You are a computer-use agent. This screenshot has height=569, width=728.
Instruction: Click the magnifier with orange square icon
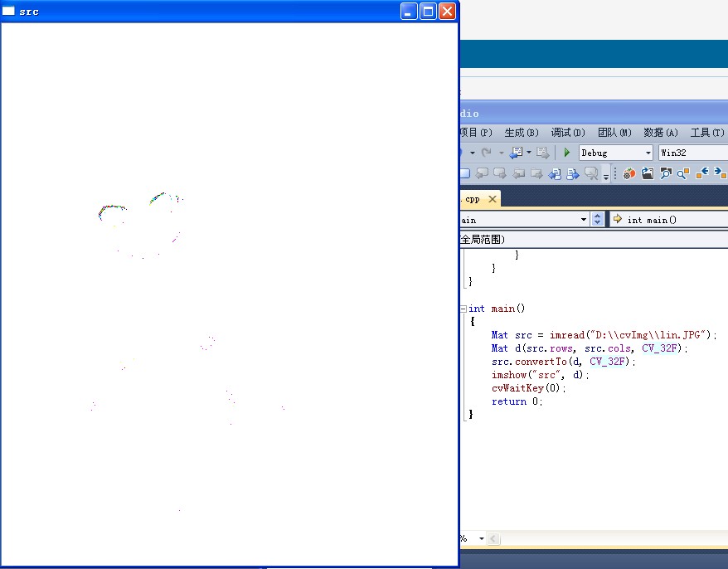tap(683, 173)
